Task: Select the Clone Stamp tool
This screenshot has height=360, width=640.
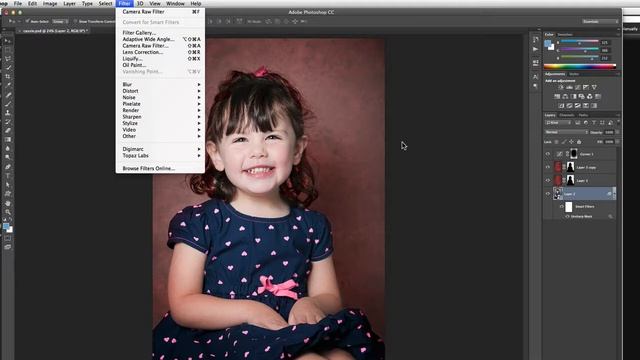Action: (x=8, y=113)
